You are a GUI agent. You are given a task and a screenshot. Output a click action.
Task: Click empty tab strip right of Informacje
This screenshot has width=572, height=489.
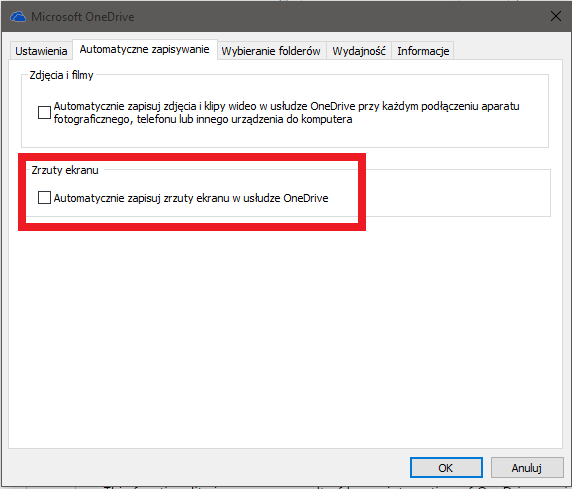tap(507, 50)
